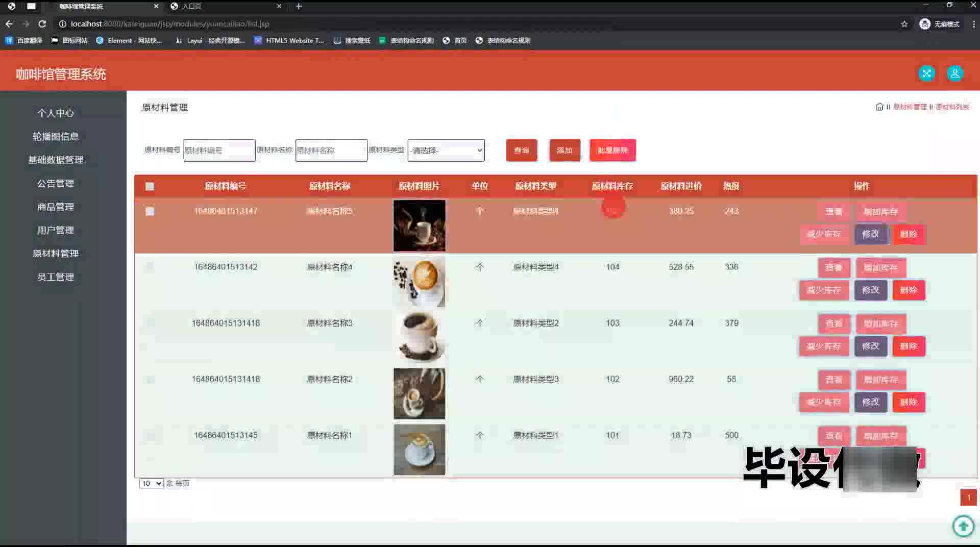Open the user profile icon in header
Image resolution: width=980 pixels, height=547 pixels.
point(955,73)
